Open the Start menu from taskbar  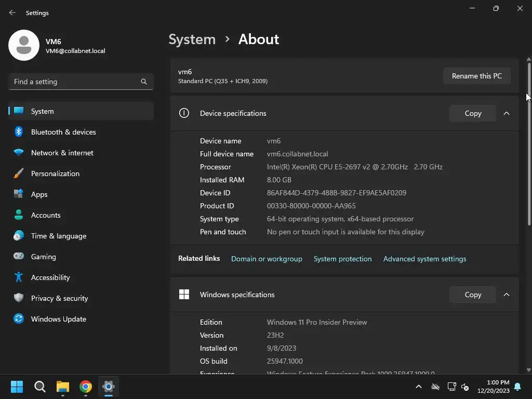(17, 387)
